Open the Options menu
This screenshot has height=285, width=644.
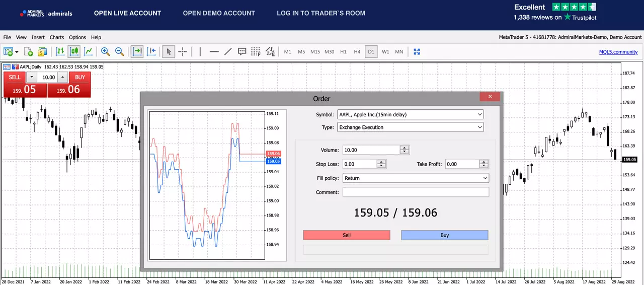pos(77,37)
